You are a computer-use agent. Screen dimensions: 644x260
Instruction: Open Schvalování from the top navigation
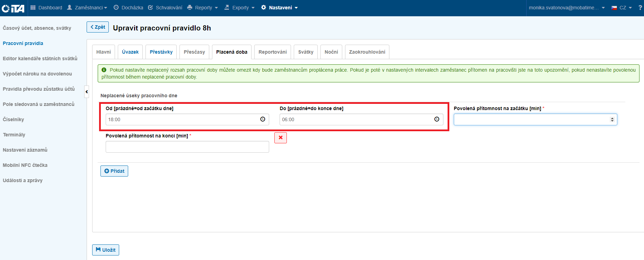(x=165, y=8)
